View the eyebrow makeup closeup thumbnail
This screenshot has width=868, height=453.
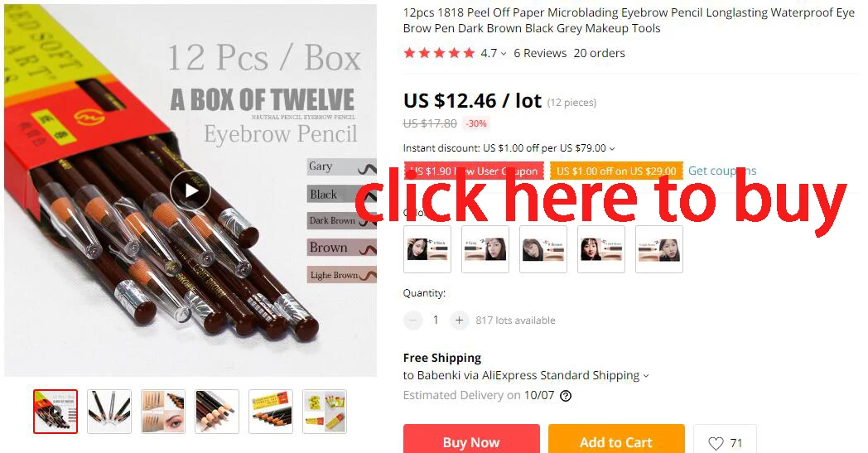pos(163,412)
